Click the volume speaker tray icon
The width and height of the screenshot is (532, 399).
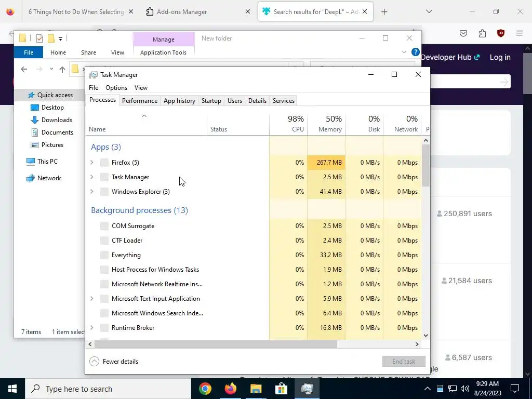(x=465, y=389)
